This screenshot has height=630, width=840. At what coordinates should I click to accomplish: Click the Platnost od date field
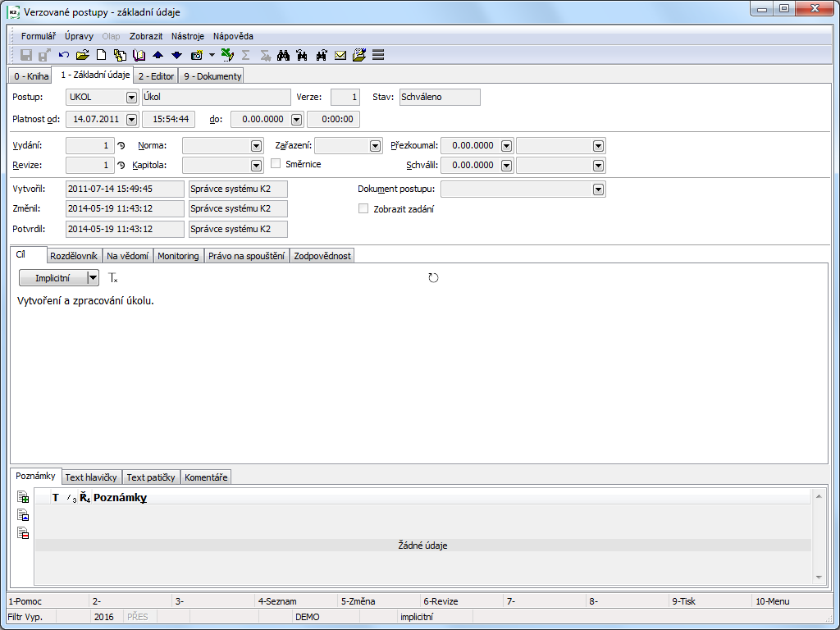coord(95,120)
